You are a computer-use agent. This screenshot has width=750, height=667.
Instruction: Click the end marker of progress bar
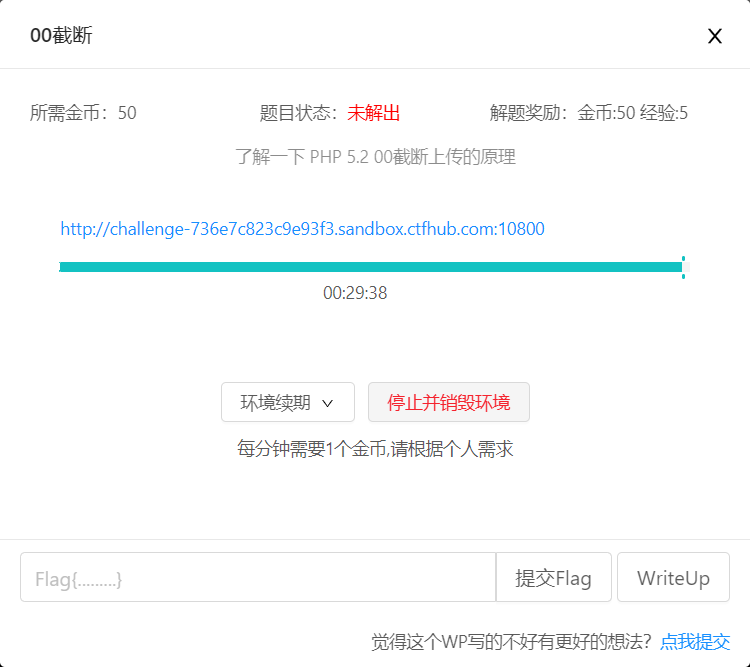[x=683, y=267]
